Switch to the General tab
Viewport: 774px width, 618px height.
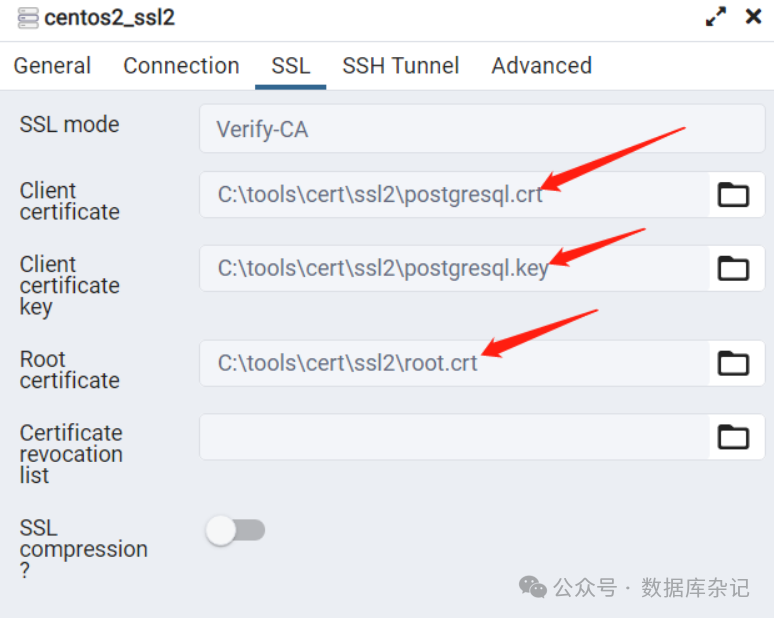(52, 66)
